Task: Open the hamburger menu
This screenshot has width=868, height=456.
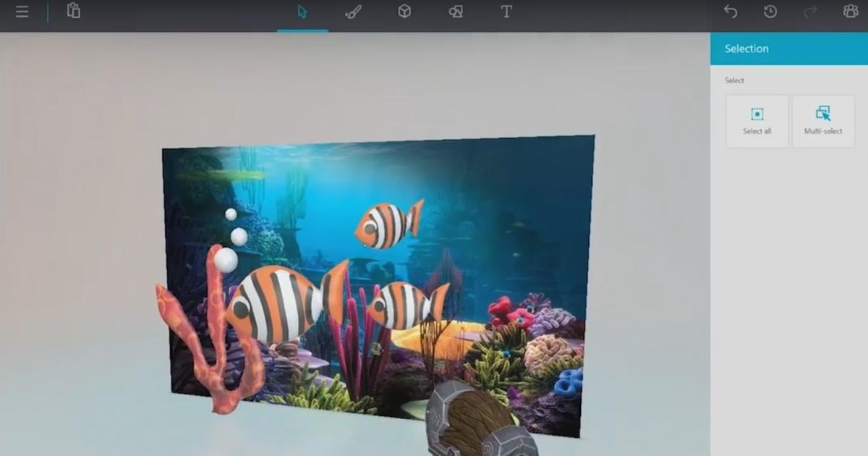Action: coord(22,12)
